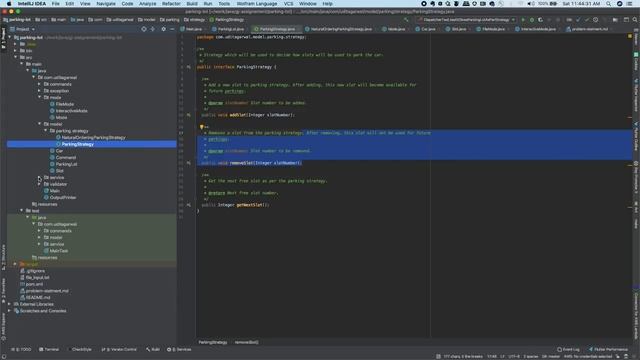Select pom.xml in project tree
Viewport: 640px width, 360px height.
click(34, 284)
